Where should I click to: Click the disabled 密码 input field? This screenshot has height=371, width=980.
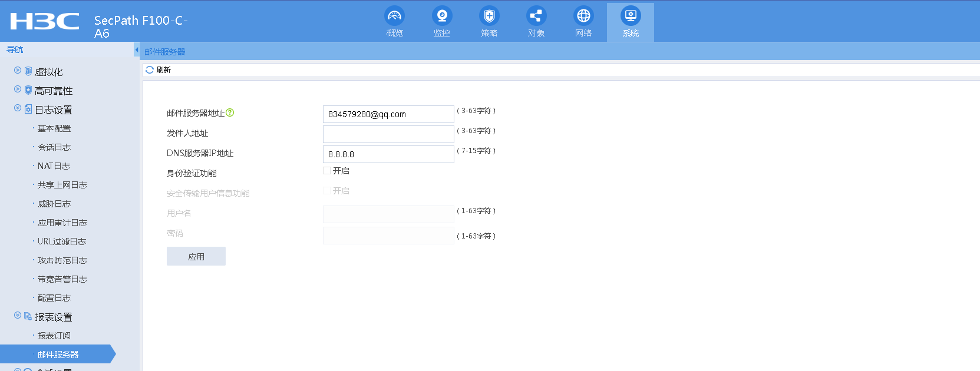(x=388, y=236)
